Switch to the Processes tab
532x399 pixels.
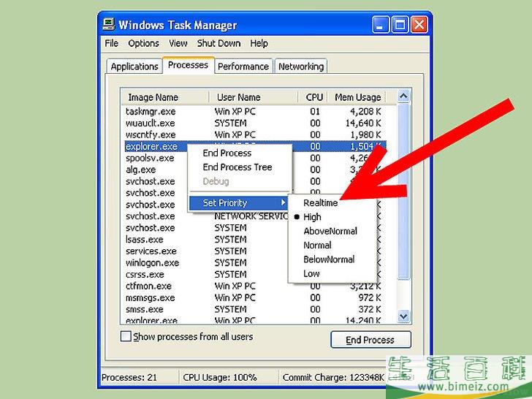pyautogui.click(x=188, y=65)
